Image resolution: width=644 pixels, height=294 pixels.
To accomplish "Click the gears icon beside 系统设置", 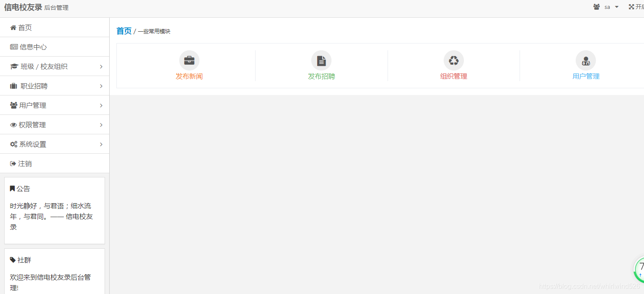I will [x=14, y=144].
